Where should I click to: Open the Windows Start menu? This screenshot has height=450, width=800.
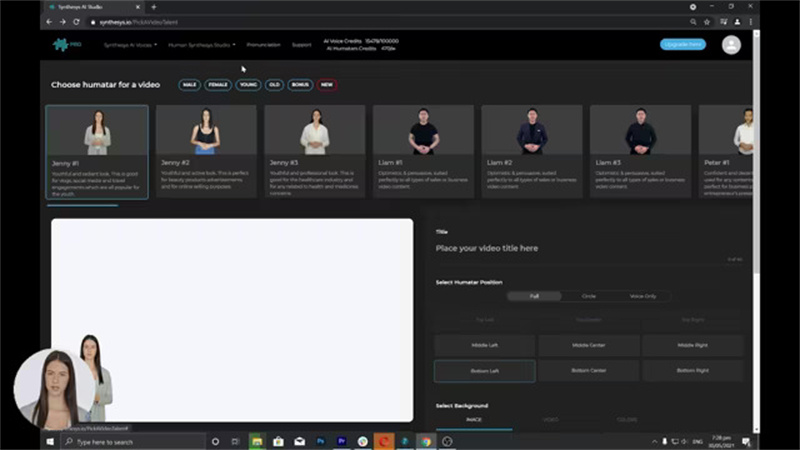coord(50,442)
